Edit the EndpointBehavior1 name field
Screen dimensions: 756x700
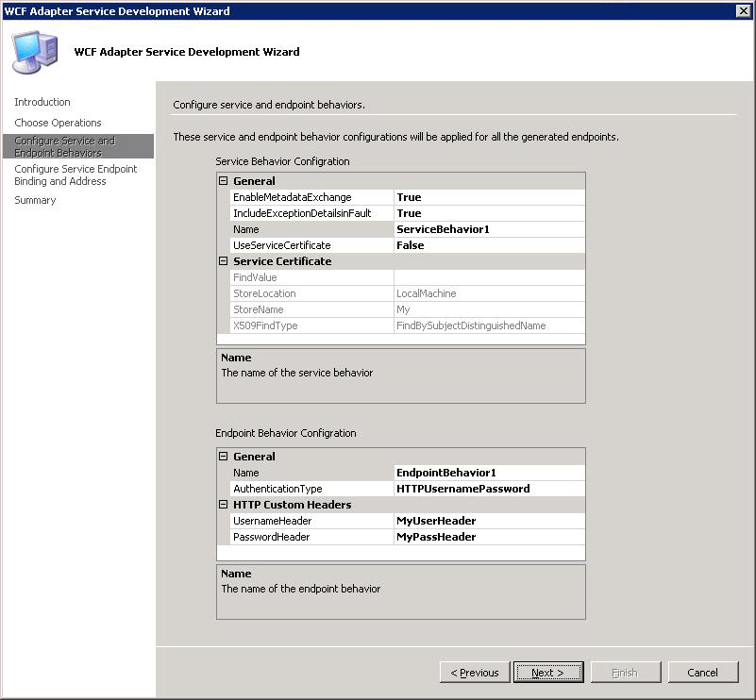coord(487,472)
